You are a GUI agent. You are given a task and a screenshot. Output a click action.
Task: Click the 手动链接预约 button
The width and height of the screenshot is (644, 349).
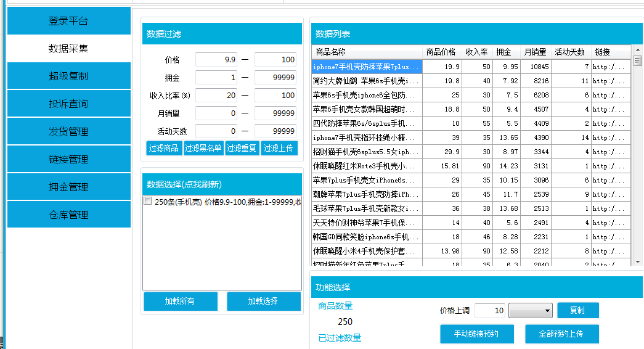476,334
